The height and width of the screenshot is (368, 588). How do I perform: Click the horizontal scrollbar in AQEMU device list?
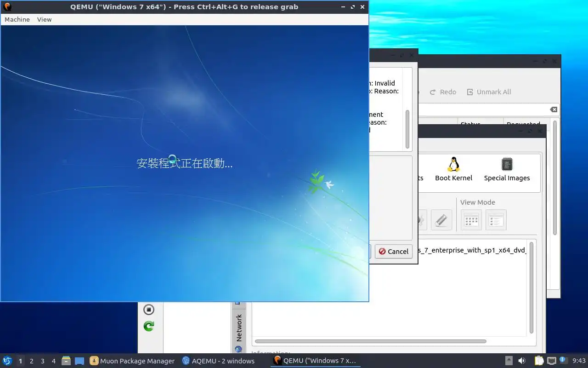point(370,341)
